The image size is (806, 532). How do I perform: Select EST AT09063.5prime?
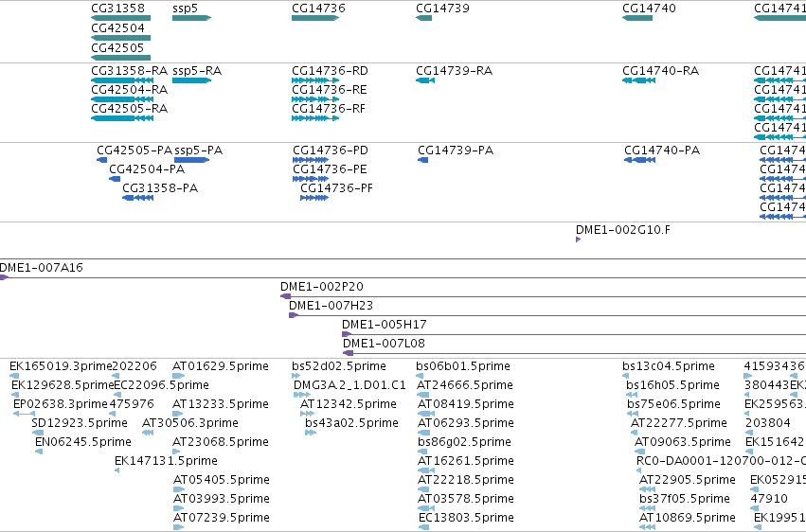click(683, 442)
